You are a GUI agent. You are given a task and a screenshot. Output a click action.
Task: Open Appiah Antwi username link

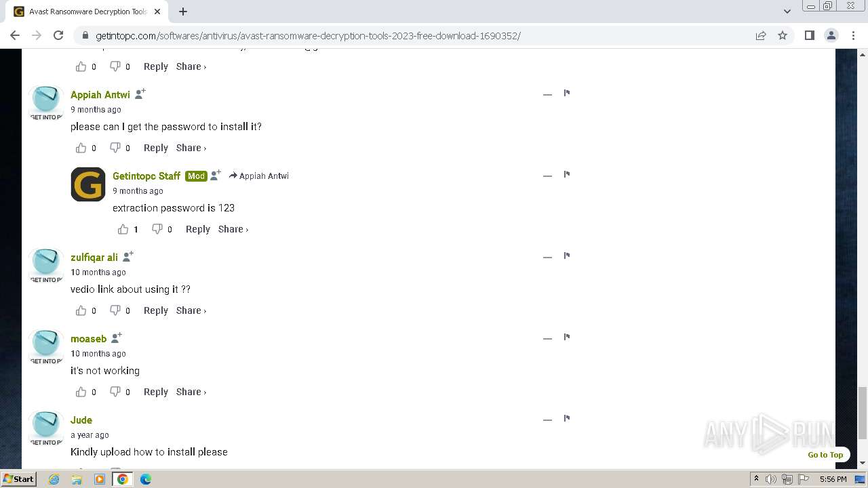100,95
